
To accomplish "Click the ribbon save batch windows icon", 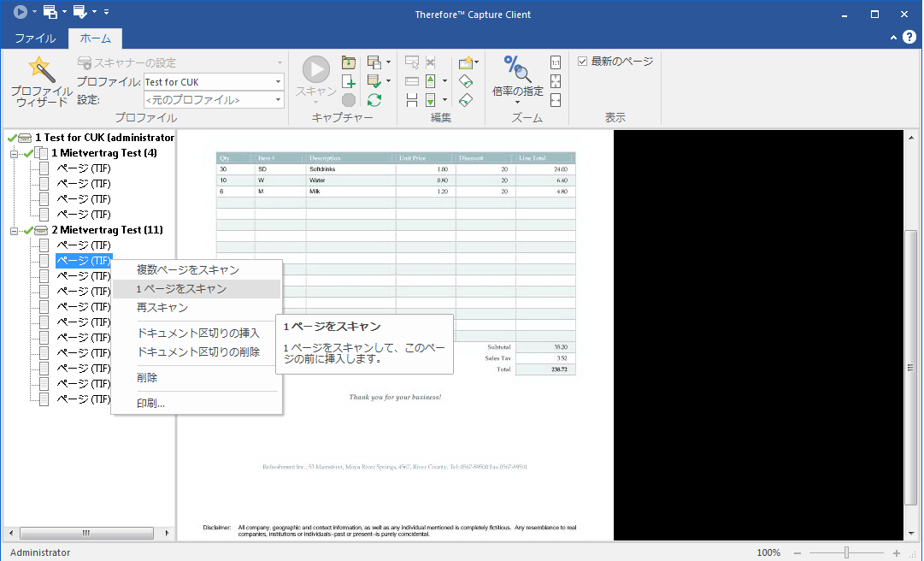I will click(374, 62).
